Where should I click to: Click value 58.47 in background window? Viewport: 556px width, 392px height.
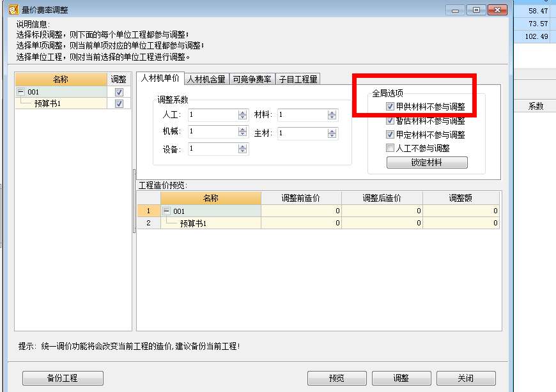[538, 11]
